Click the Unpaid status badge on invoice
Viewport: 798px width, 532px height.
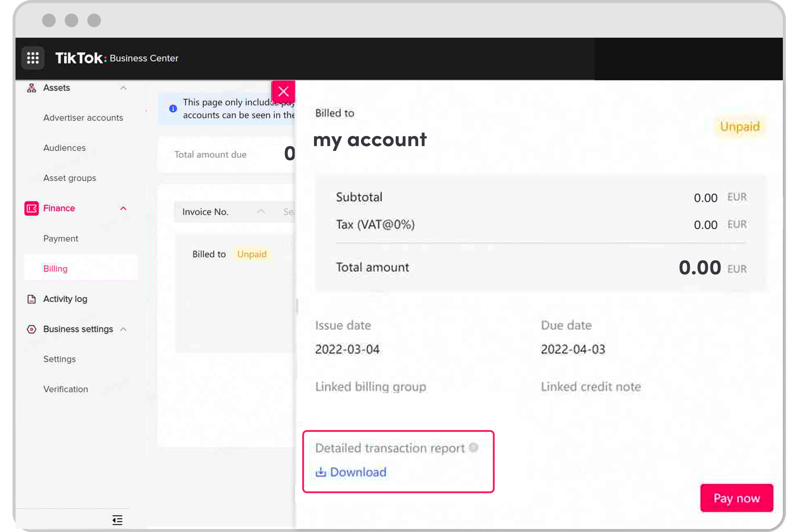pyautogui.click(x=739, y=126)
